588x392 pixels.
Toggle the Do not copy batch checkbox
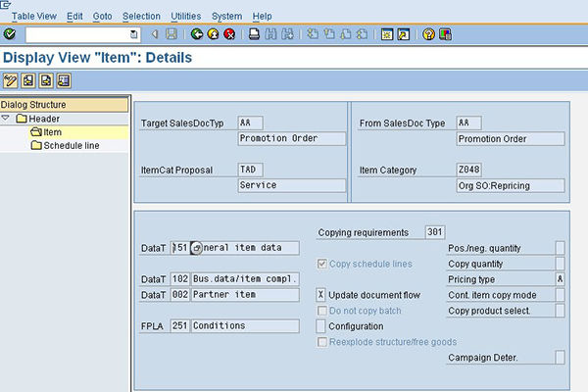tap(322, 311)
